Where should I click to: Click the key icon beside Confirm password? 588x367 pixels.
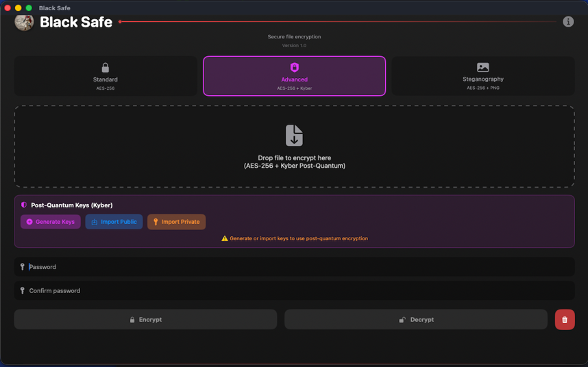point(23,291)
